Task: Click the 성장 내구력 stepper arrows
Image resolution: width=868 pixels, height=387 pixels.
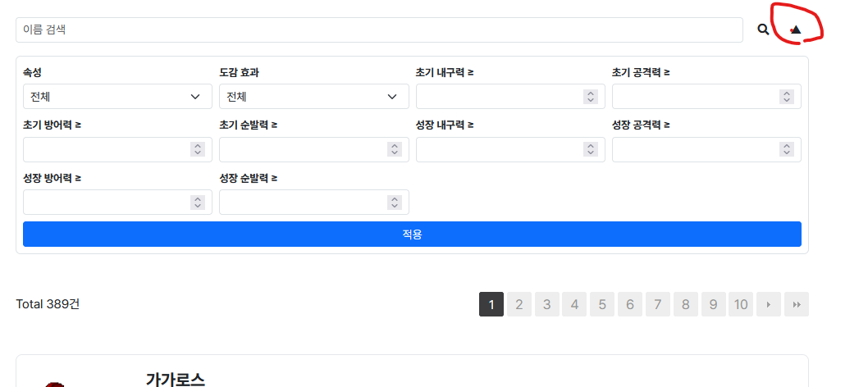Action: 590,149
